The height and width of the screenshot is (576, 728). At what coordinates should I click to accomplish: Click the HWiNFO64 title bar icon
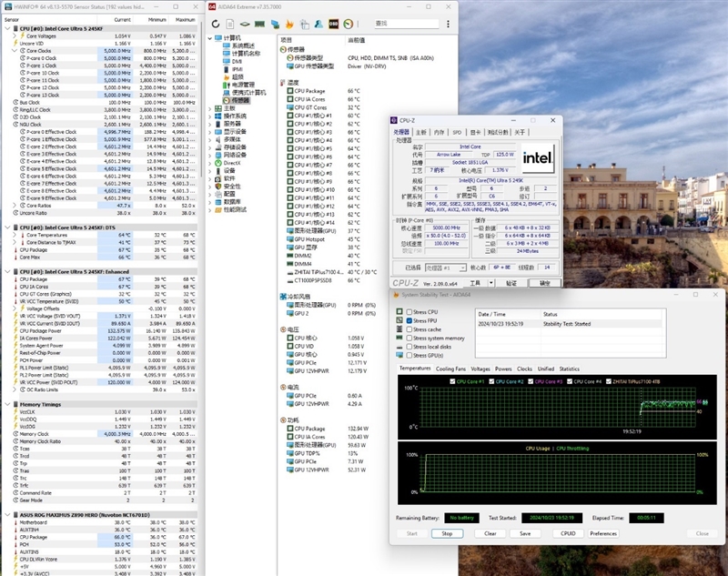tap(8, 7)
